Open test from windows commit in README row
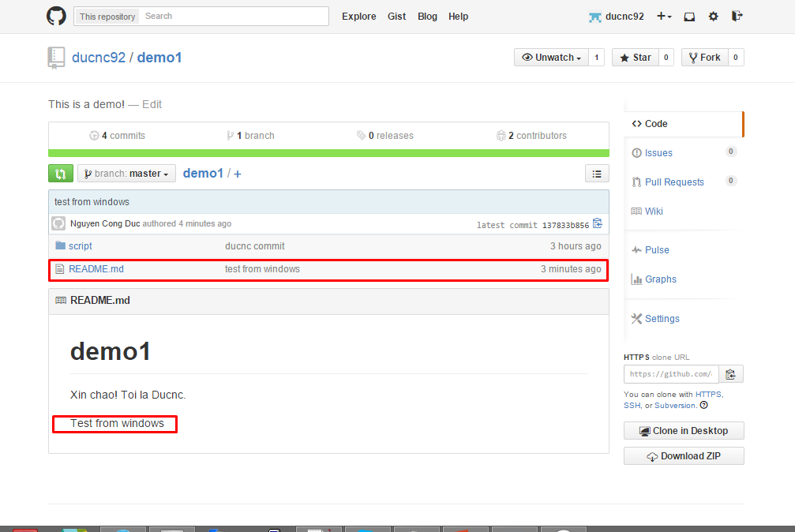 [262, 269]
